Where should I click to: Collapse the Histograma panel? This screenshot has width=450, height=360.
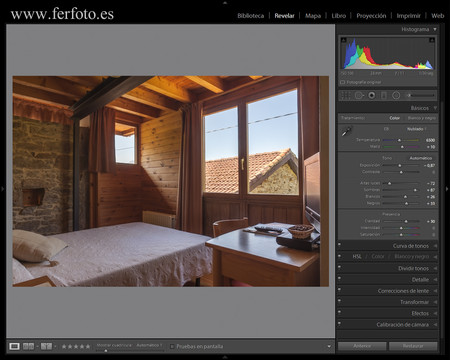click(x=435, y=29)
